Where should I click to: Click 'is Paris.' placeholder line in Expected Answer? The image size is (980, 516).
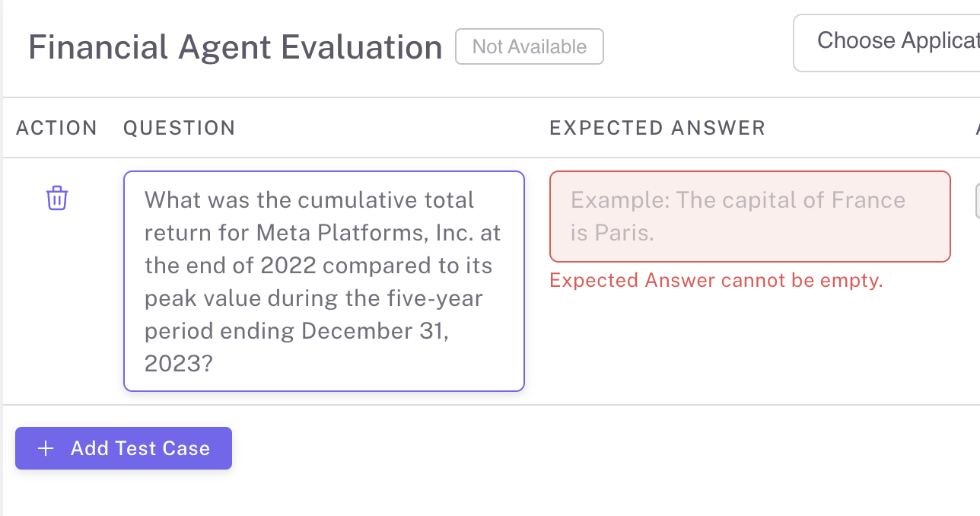point(612,233)
